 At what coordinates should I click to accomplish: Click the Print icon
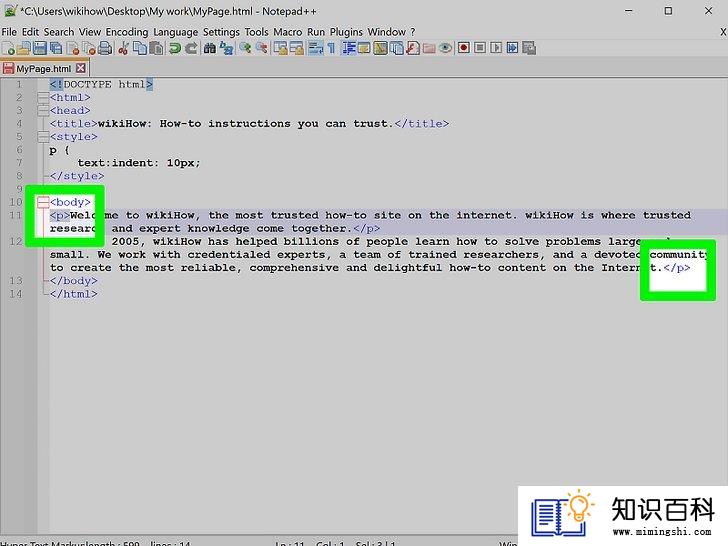coord(105,48)
